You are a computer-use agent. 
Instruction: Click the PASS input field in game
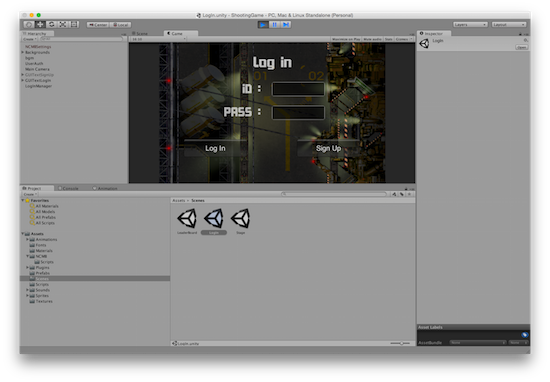pos(298,113)
